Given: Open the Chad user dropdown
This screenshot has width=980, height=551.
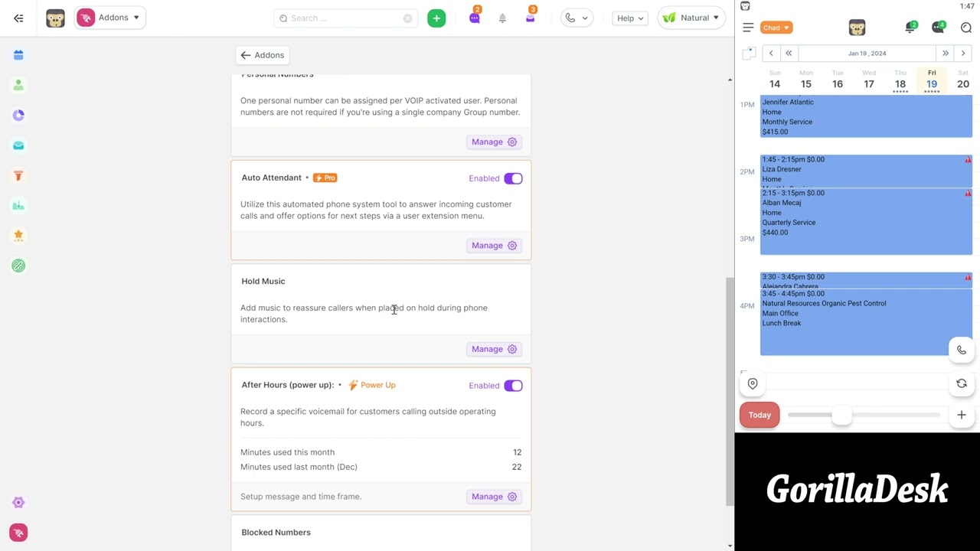Looking at the screenshot, I should pyautogui.click(x=776, y=28).
